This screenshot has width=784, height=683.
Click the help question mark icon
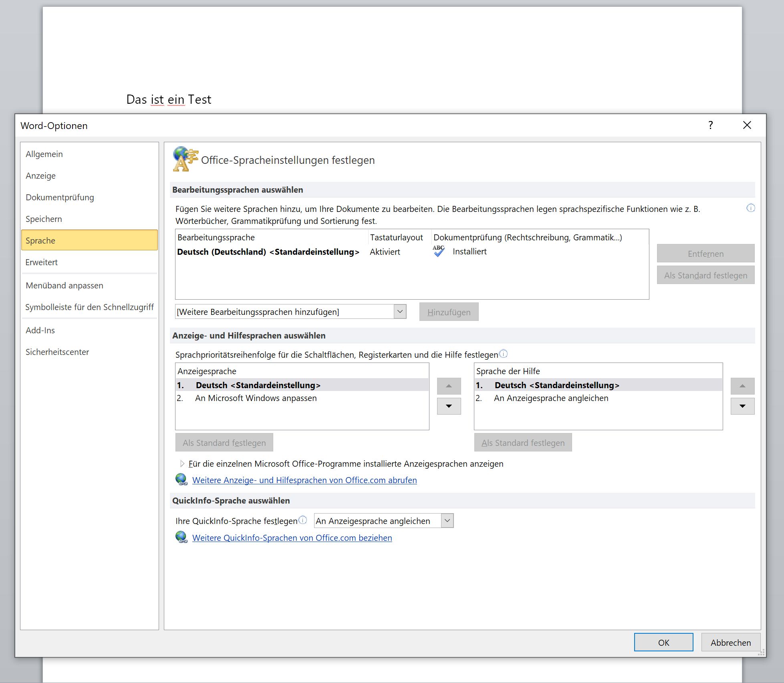point(710,125)
